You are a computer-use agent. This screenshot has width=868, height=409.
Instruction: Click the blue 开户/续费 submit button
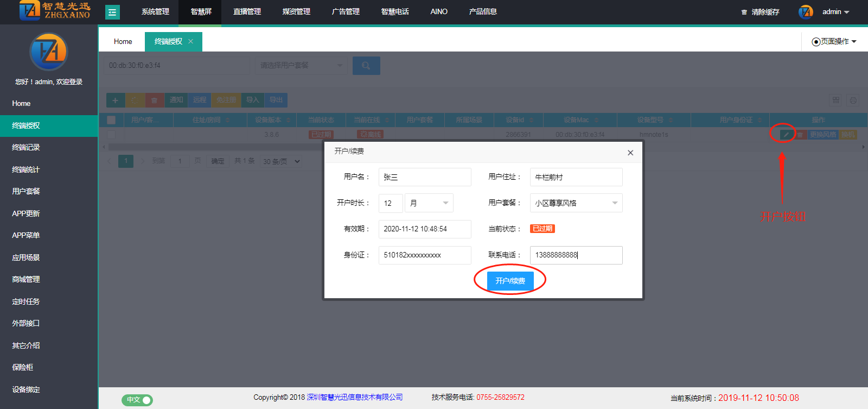(510, 281)
